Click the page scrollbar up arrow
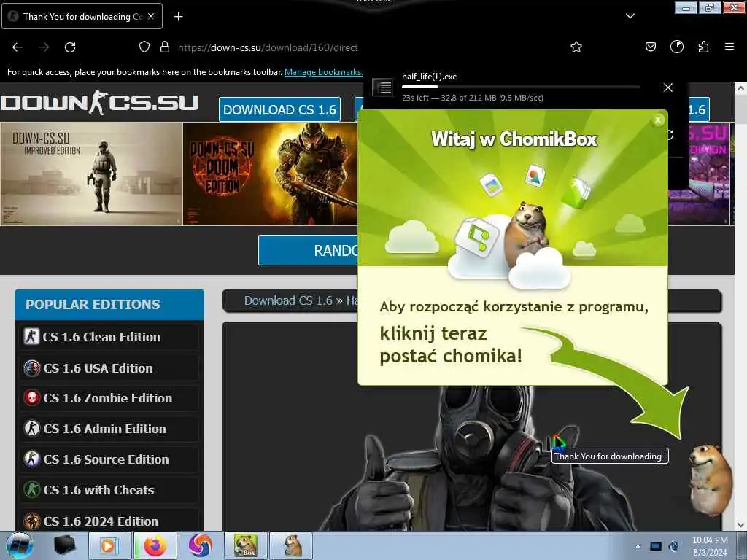The height and width of the screenshot is (560, 747). tap(740, 88)
